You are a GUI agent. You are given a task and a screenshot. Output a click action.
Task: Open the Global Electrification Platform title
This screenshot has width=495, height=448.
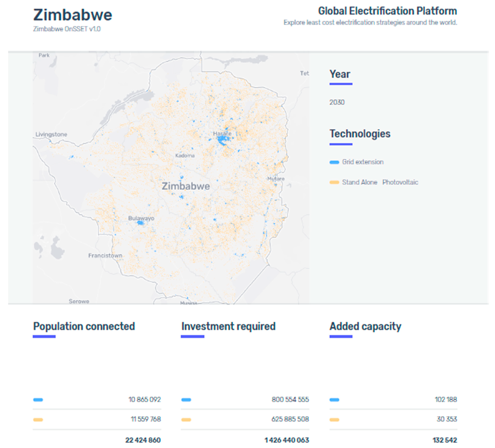pyautogui.click(x=387, y=11)
